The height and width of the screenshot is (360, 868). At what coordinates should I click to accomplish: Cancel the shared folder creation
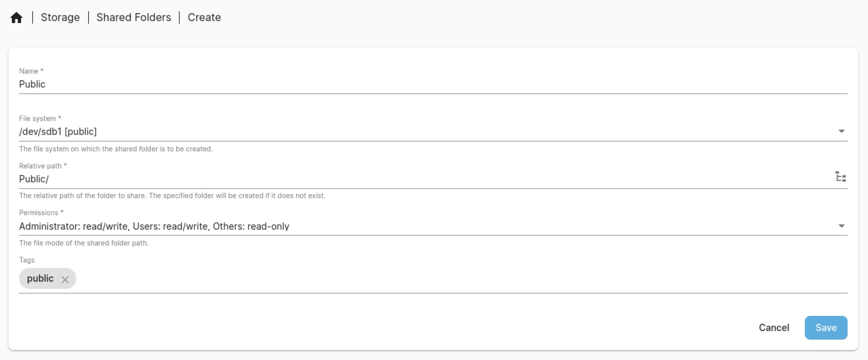tap(773, 328)
